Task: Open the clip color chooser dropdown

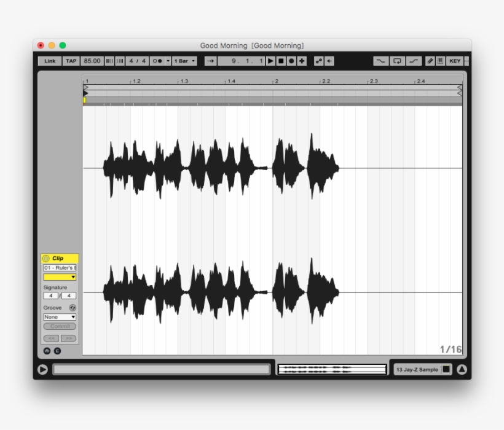Action: (x=73, y=278)
